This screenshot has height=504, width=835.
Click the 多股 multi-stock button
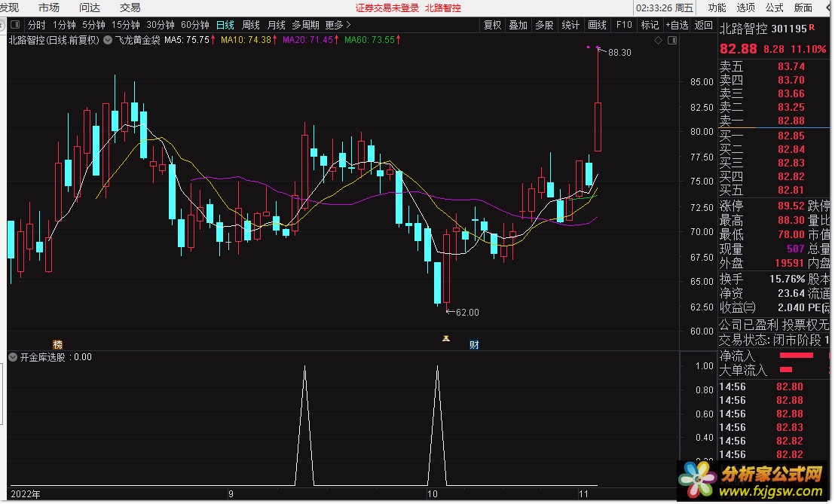click(x=544, y=25)
